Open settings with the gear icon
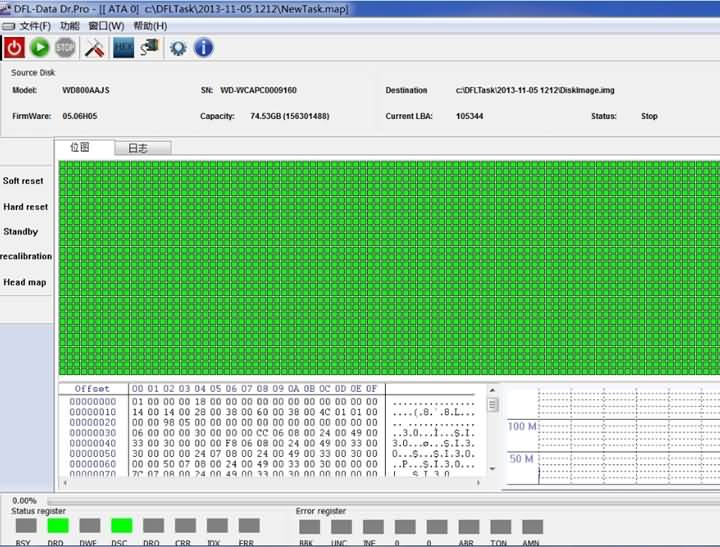 (x=178, y=47)
